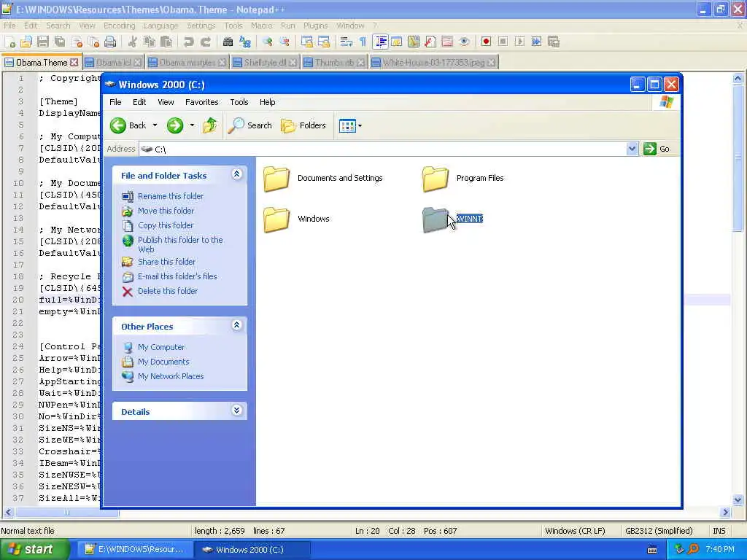Switch to Shellstyle.dll tab in Notepad++
Image resolution: width=747 pixels, height=560 pixels.
[x=265, y=63]
